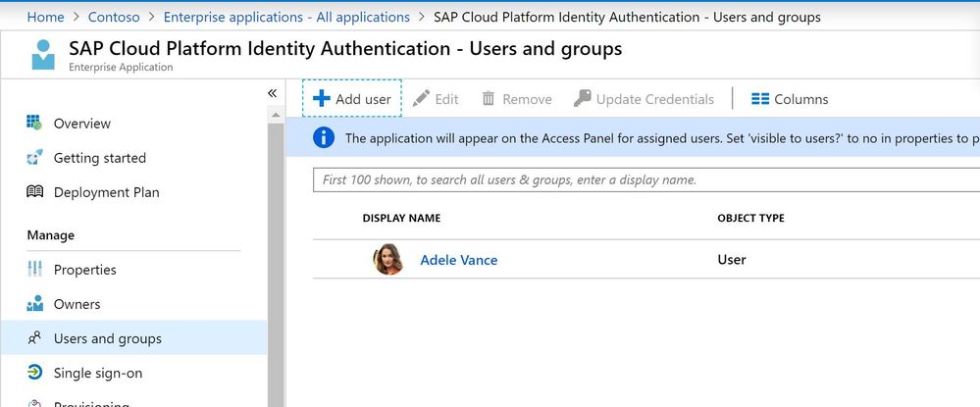Navigate to Enterprise applications - All applications breadcrumb
The image size is (980, 407).
pyautogui.click(x=286, y=17)
